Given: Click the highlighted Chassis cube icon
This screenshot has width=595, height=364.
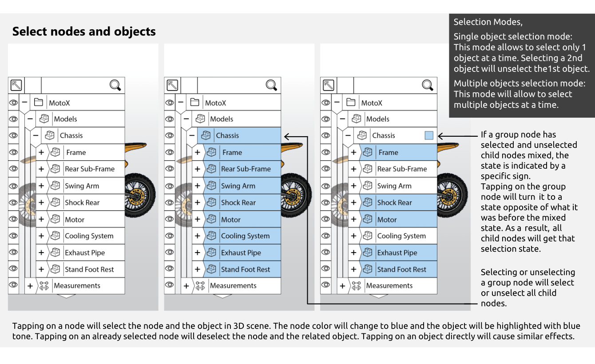Looking at the screenshot, I should pyautogui.click(x=206, y=136).
